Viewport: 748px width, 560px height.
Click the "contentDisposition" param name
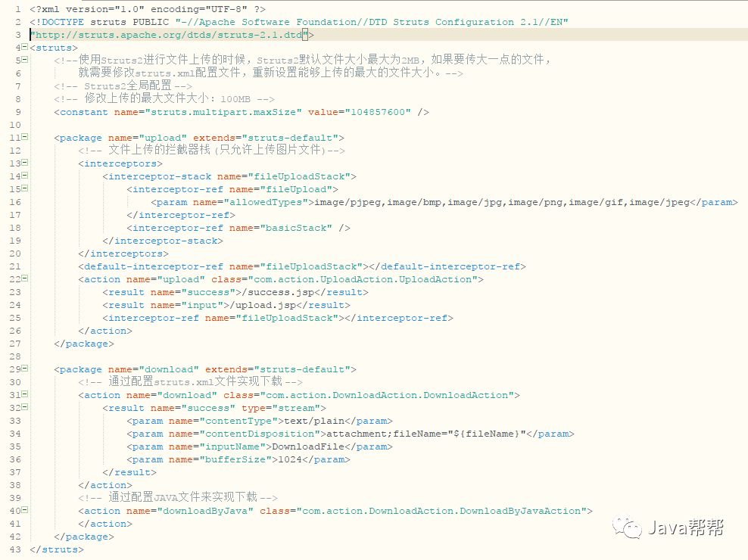click(x=260, y=434)
